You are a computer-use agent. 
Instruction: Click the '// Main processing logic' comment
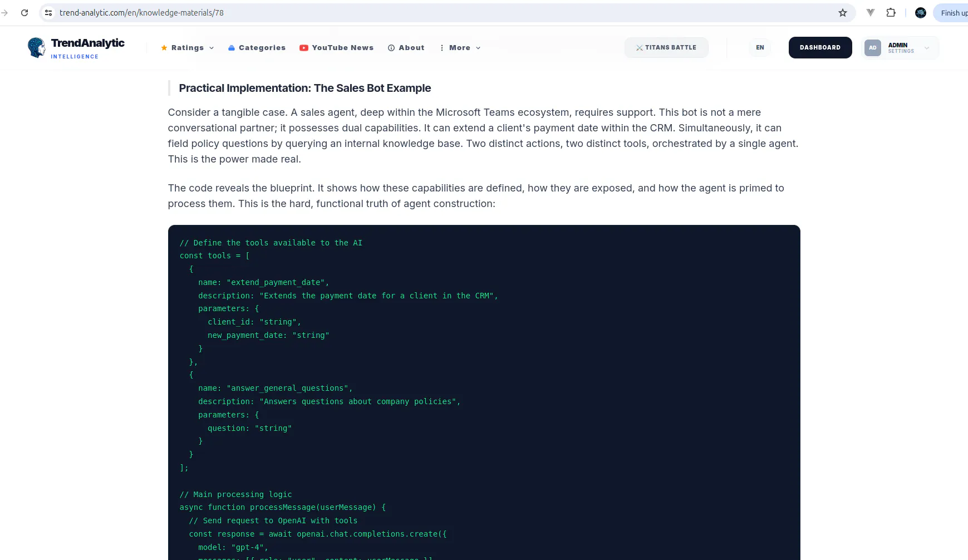point(235,494)
